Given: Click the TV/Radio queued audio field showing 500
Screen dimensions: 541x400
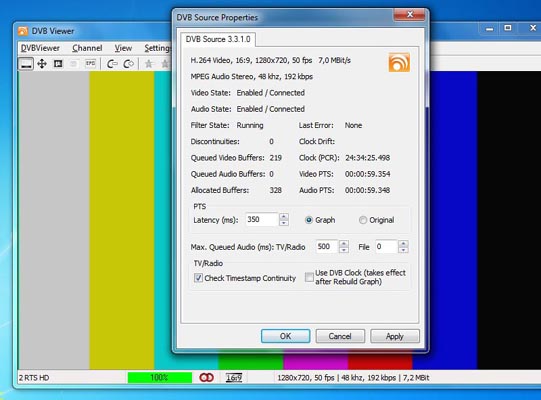Looking at the screenshot, I should pos(326,246).
